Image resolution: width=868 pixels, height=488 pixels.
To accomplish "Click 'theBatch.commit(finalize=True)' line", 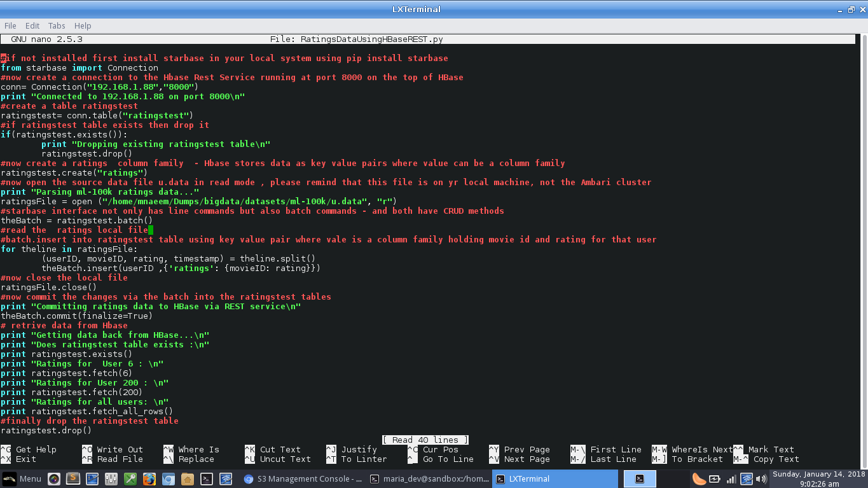I will (77, 316).
